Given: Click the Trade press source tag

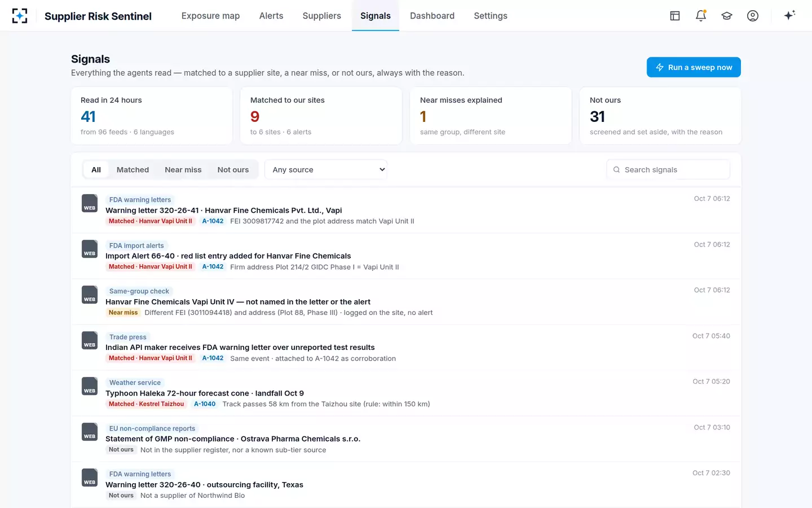Looking at the screenshot, I should 128,337.
